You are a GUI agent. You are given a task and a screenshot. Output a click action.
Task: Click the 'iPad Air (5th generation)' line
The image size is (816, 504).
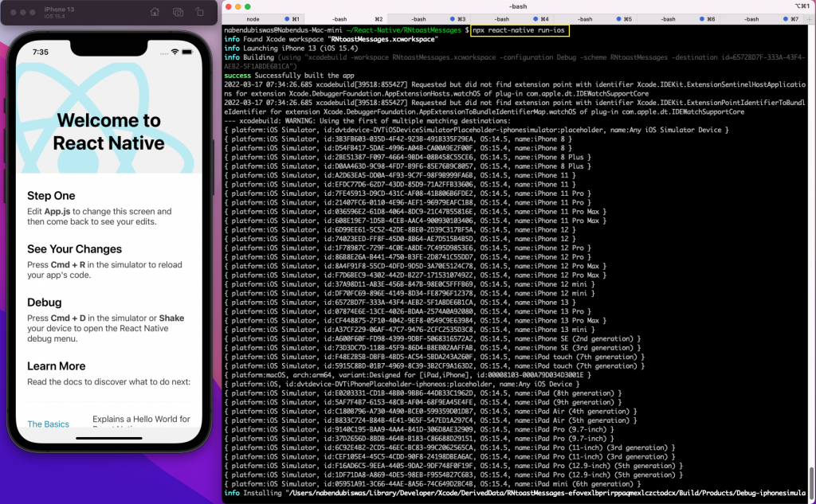[x=430, y=420]
